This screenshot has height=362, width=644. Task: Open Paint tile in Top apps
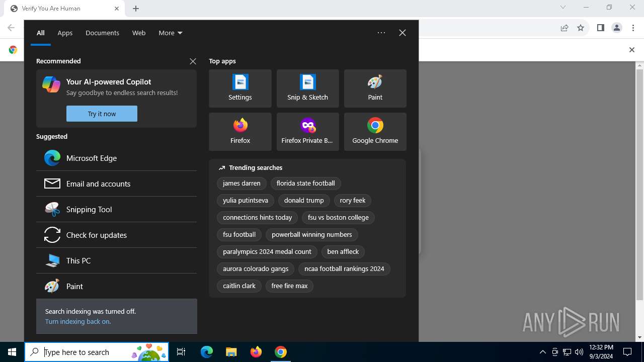point(375,88)
